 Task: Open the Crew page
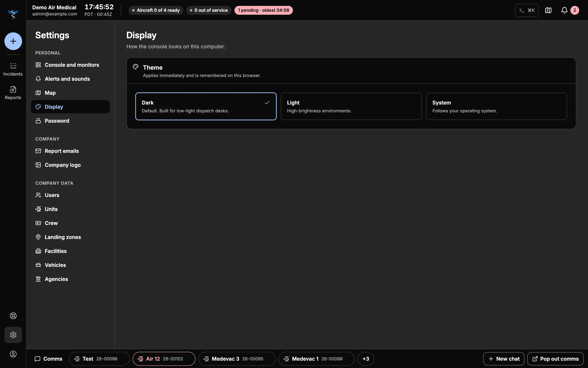70,223
